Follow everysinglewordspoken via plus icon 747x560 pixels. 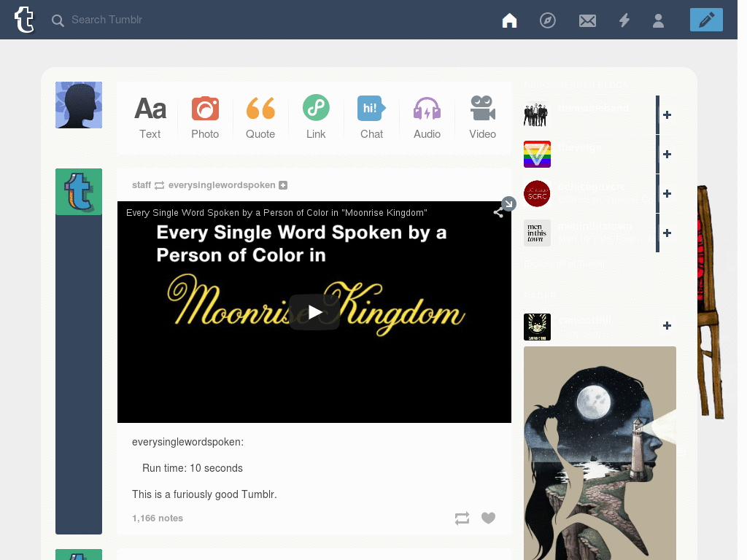coord(283,185)
